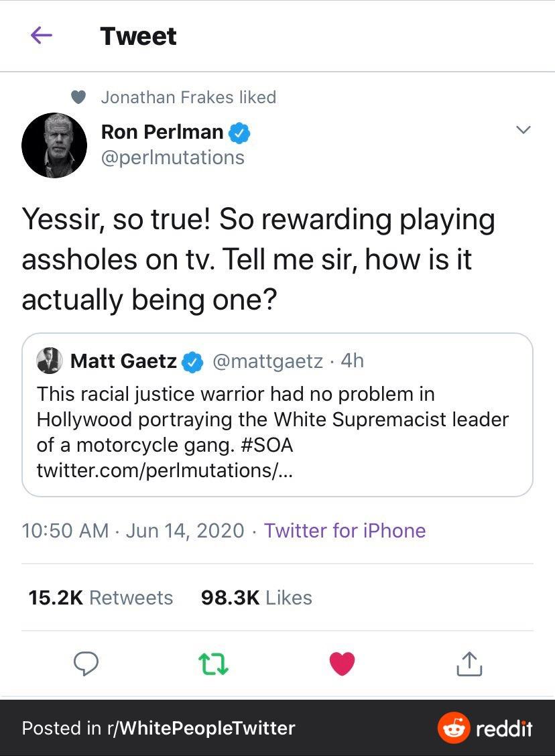
Task: Unlike the tweet with red heart
Action: tap(342, 663)
